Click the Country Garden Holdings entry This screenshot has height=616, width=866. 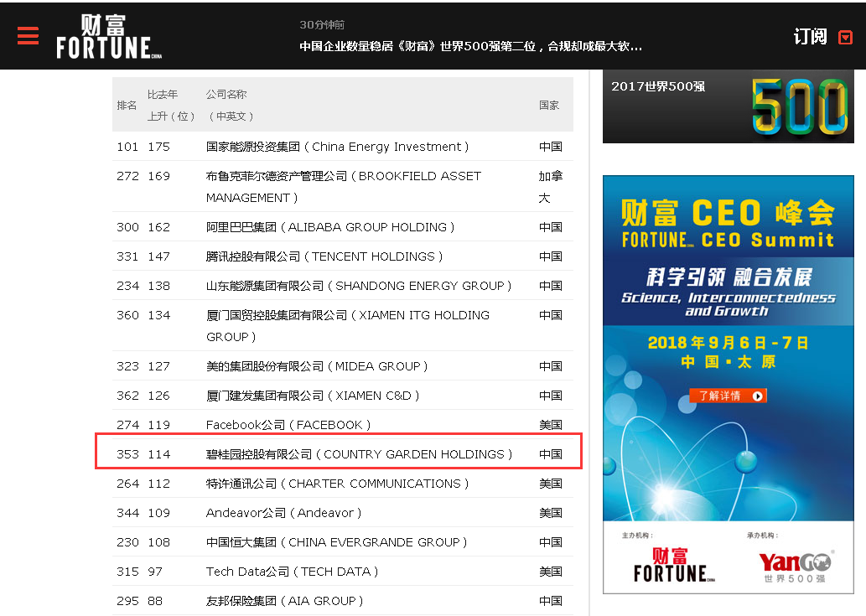[360, 454]
